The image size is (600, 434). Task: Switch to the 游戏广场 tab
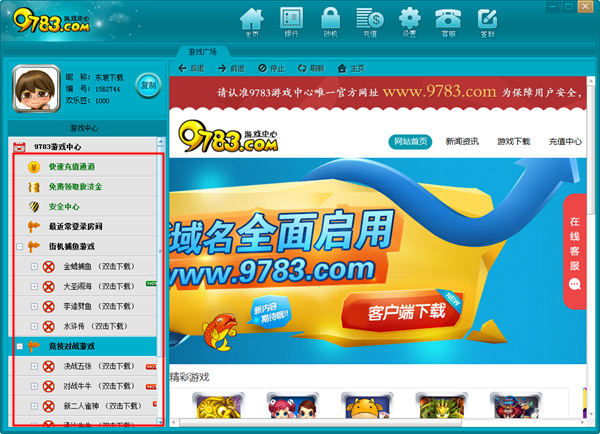point(203,52)
